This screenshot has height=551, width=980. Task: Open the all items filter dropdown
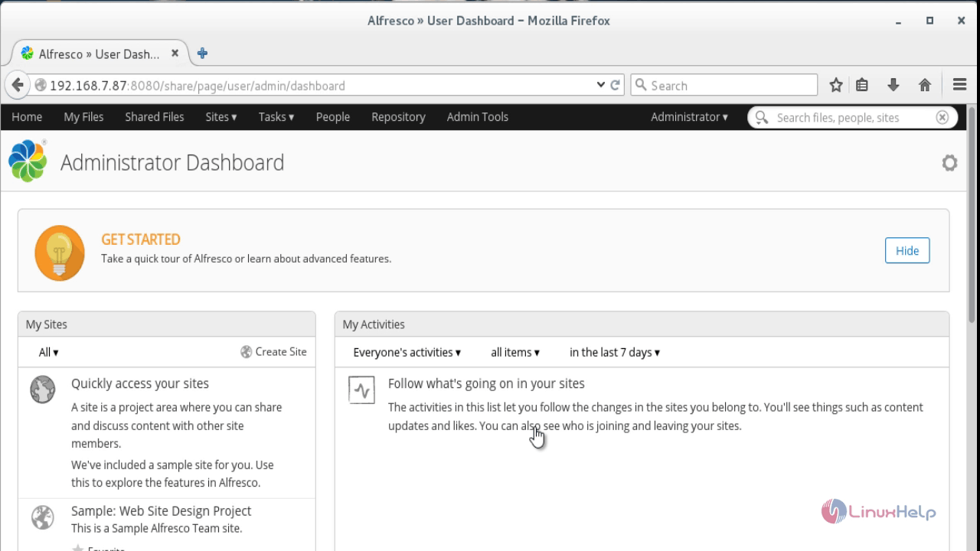point(514,352)
